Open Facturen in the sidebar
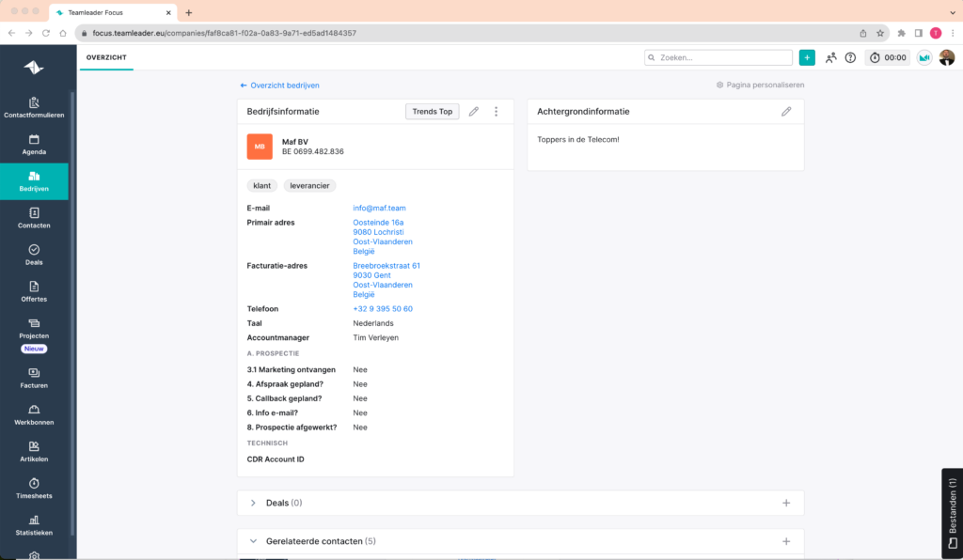Screen dimensions: 963x560 point(34,378)
